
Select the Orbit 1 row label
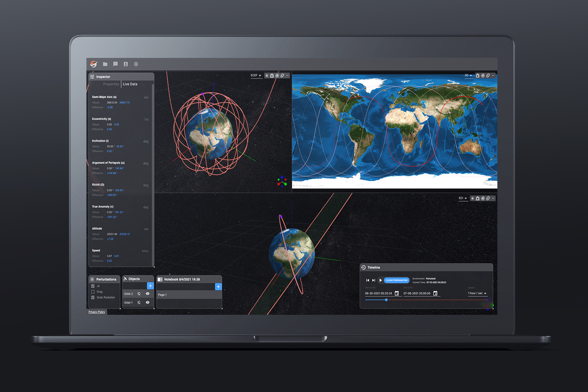click(128, 303)
